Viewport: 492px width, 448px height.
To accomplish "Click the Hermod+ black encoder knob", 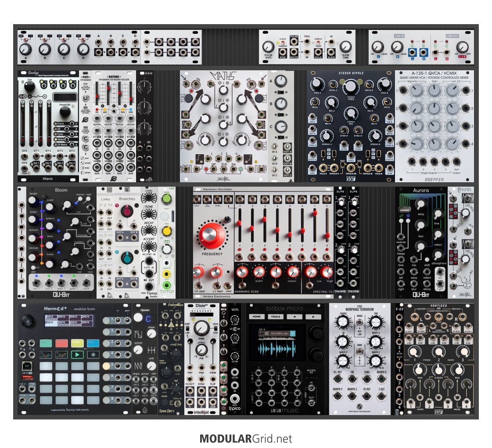I will coord(28,320).
